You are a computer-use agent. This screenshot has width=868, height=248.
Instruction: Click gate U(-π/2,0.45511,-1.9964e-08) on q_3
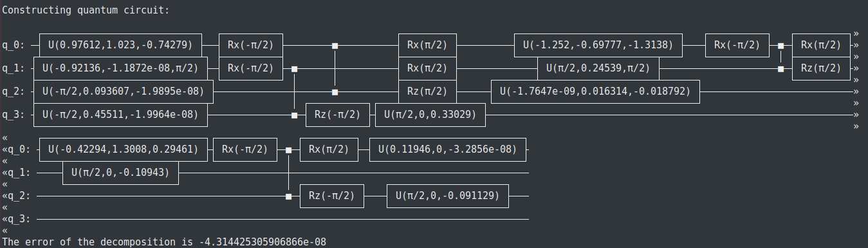120,115
